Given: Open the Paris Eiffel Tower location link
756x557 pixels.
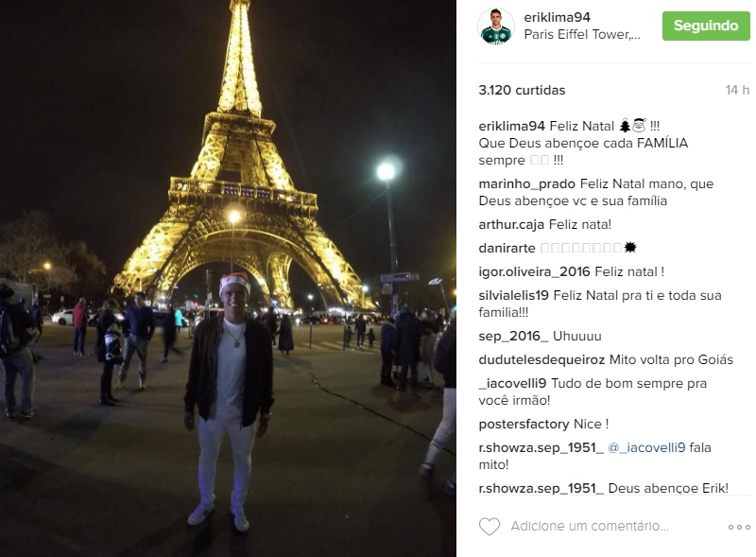Looking at the screenshot, I should (x=582, y=35).
